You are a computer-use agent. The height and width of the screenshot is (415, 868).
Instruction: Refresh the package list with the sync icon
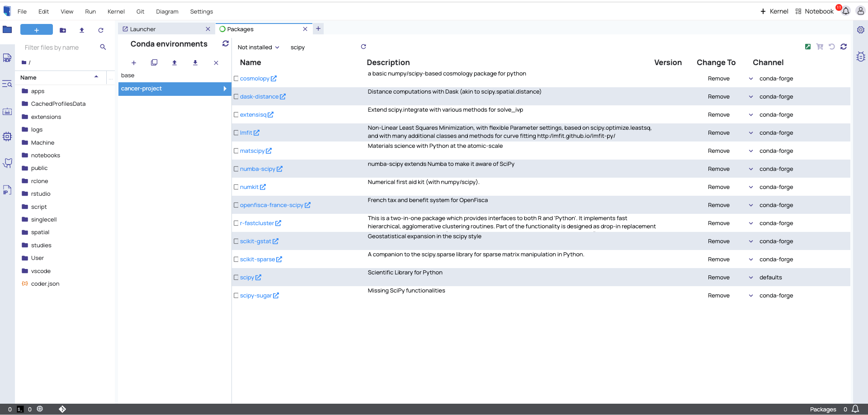coord(844,47)
